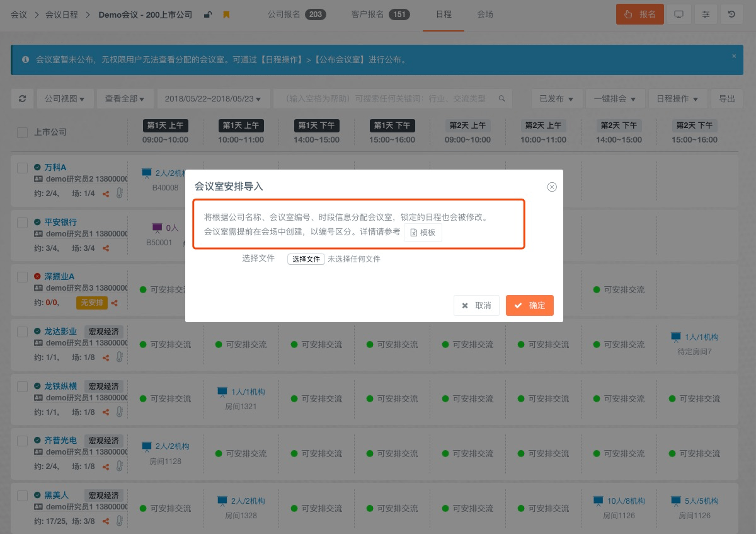The height and width of the screenshot is (534, 756).
Task: Click the refresh icon in the toolbar
Action: 23,99
